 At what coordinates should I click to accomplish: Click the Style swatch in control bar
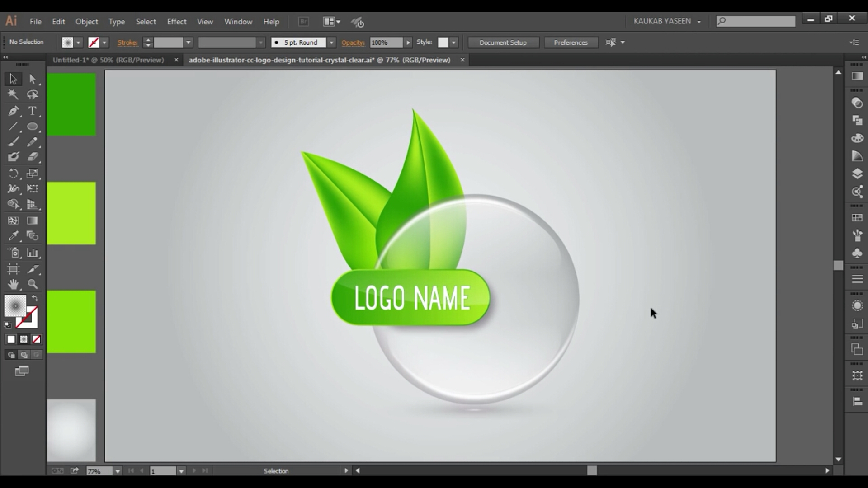tap(443, 42)
